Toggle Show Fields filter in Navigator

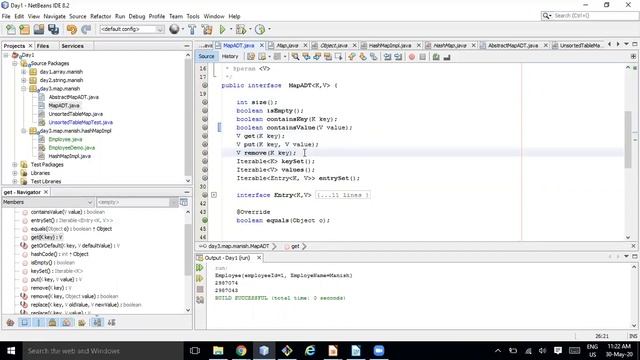coord(24,322)
